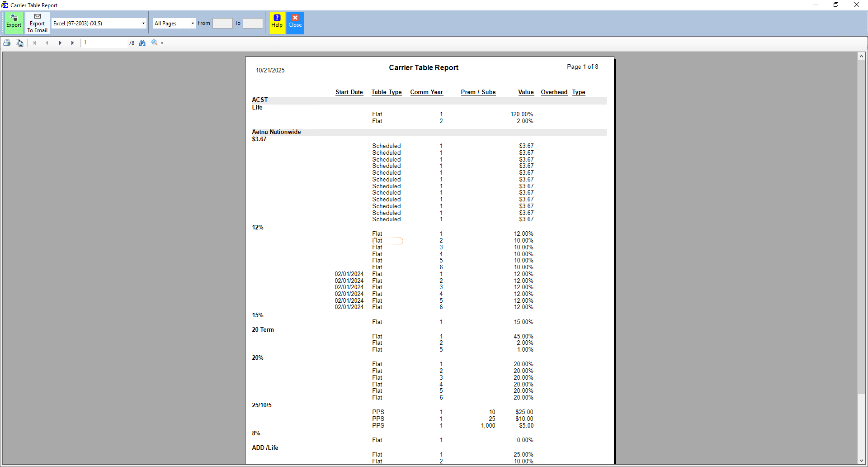This screenshot has height=467, width=868.
Task: Click the blue Close button
Action: [295, 23]
